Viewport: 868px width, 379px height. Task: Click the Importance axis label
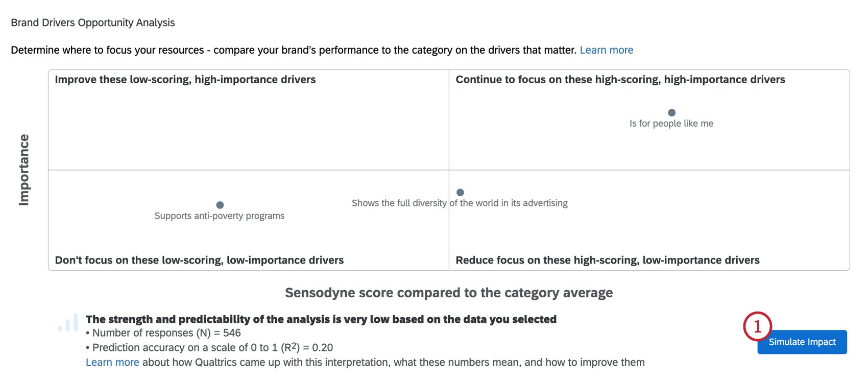pyautogui.click(x=24, y=170)
